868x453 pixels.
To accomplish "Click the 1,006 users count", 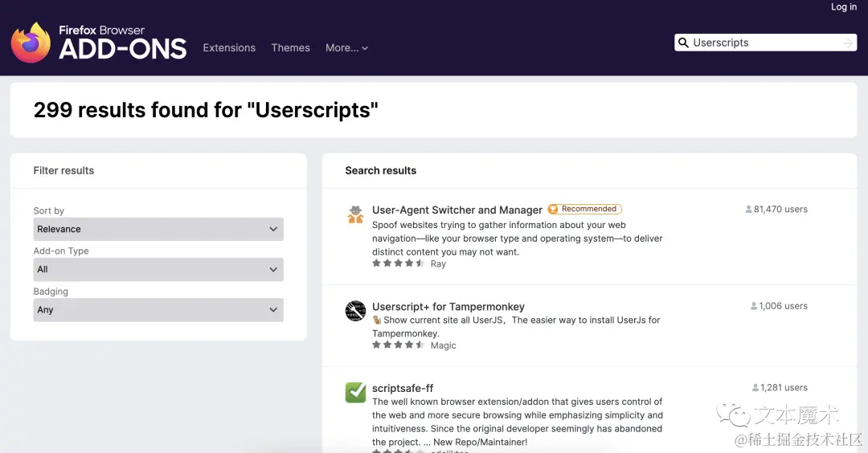I will (784, 306).
